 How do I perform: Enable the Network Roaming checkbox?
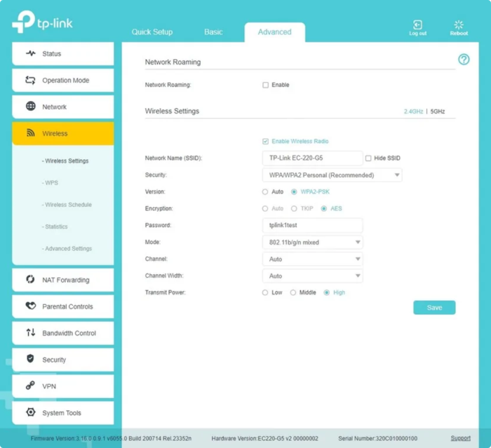point(266,85)
